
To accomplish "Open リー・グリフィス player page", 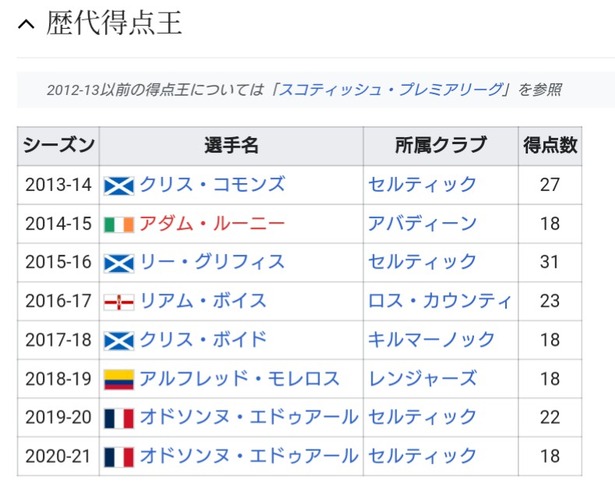I will (x=212, y=262).
